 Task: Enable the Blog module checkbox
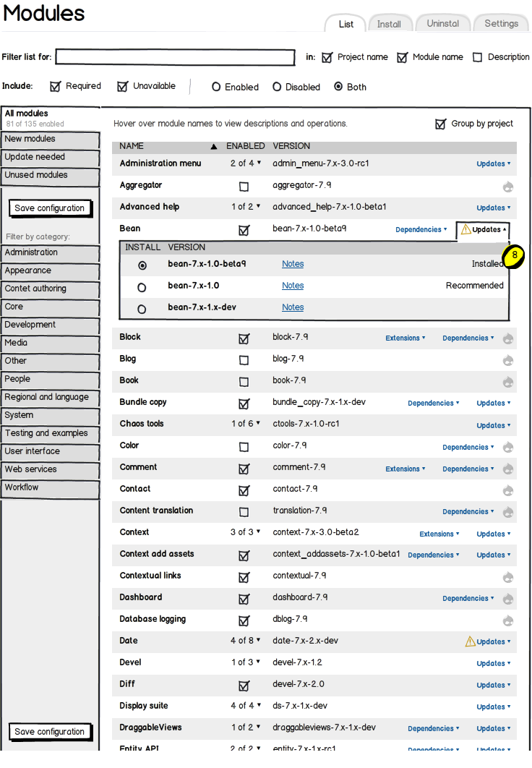[244, 360]
